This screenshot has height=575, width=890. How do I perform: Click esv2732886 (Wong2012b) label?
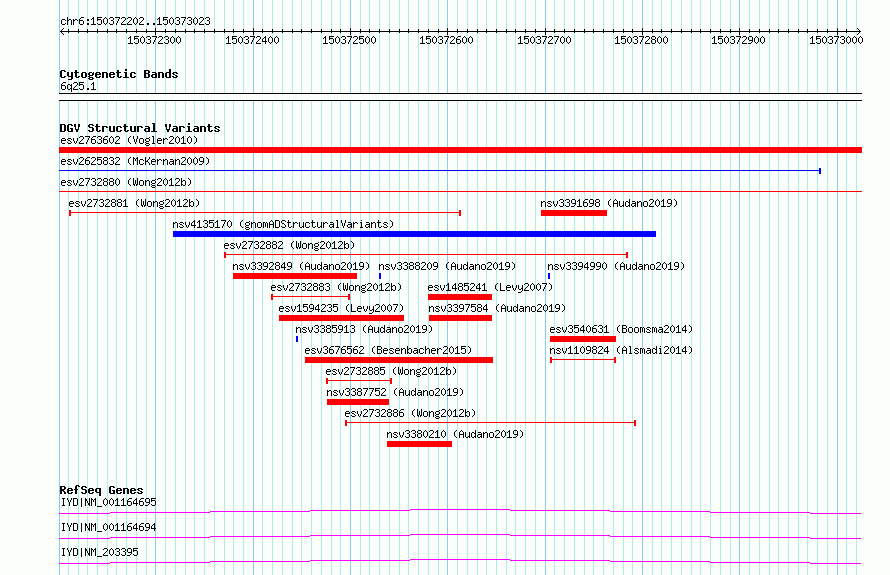pyautogui.click(x=410, y=413)
